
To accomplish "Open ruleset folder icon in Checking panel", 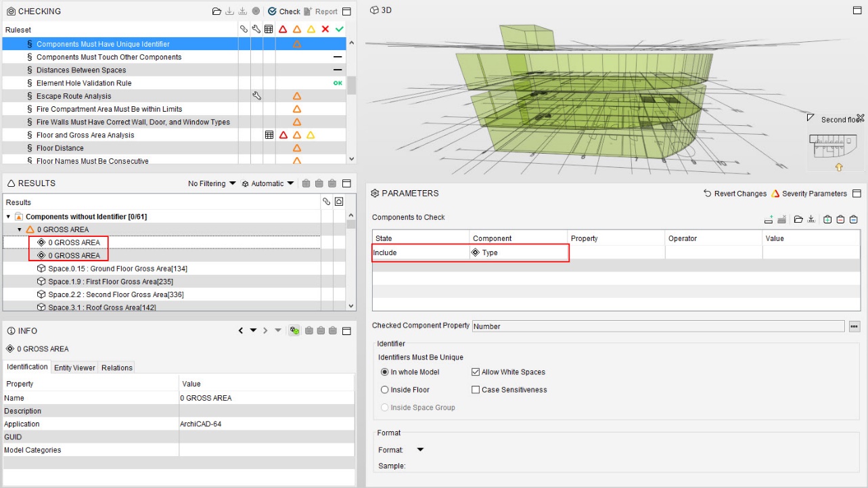I will coord(216,12).
